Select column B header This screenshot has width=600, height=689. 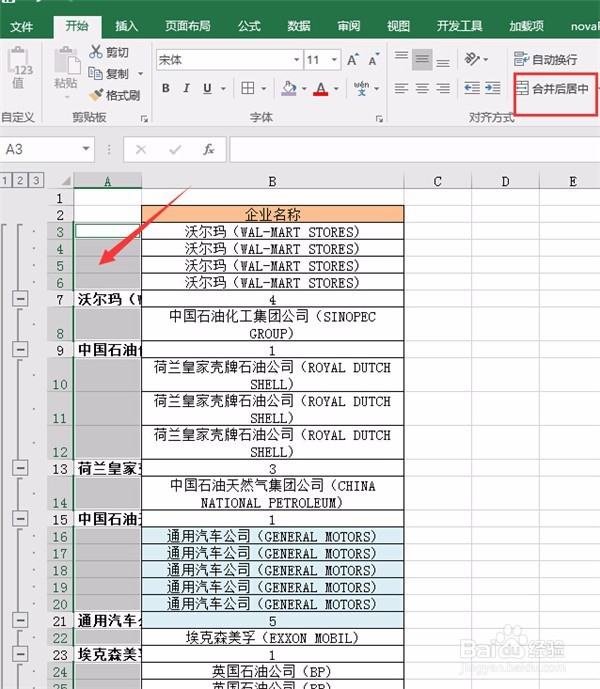(x=273, y=181)
